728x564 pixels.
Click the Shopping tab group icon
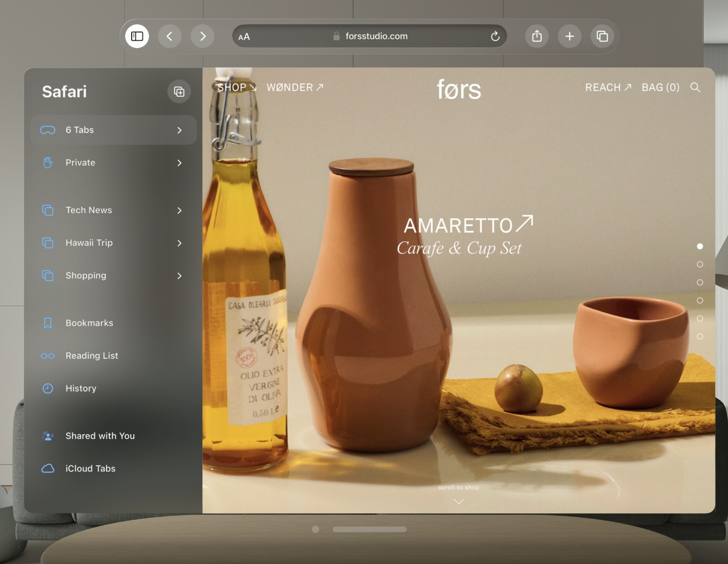click(x=48, y=276)
